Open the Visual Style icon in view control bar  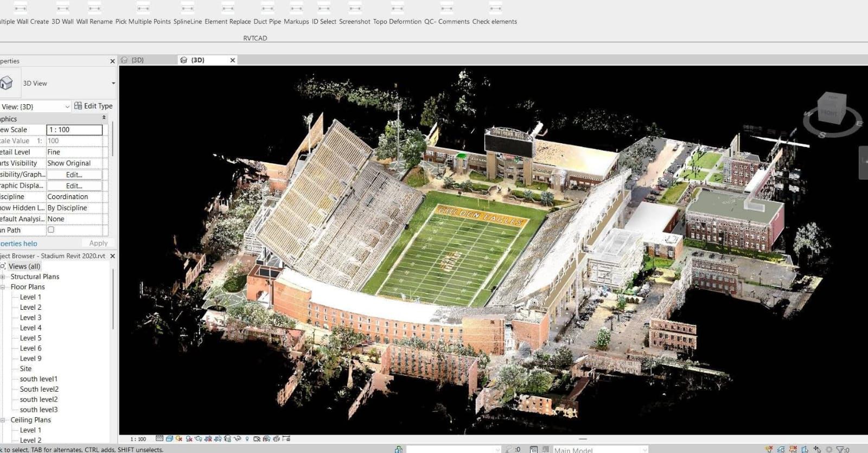point(169,438)
